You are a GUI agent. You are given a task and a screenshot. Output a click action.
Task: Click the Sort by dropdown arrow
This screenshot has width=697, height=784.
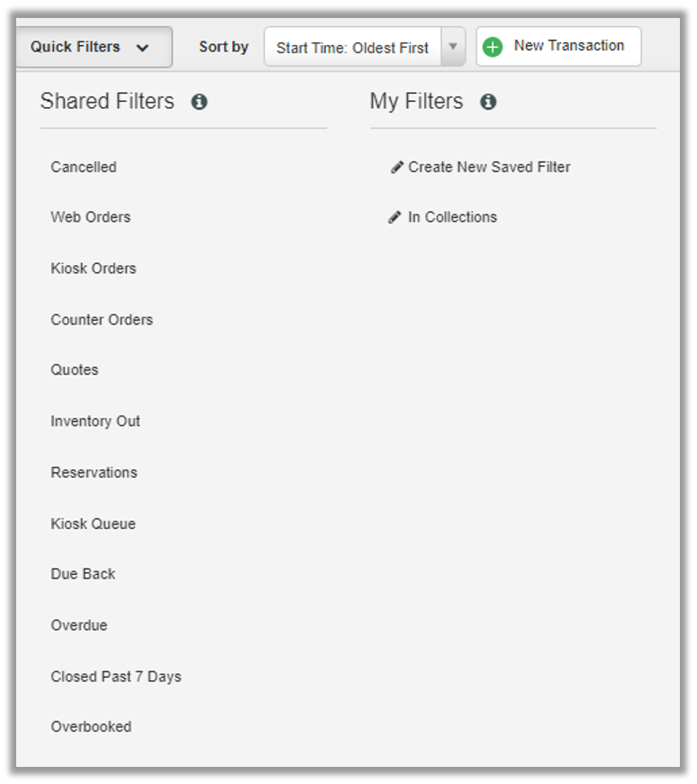(x=453, y=47)
